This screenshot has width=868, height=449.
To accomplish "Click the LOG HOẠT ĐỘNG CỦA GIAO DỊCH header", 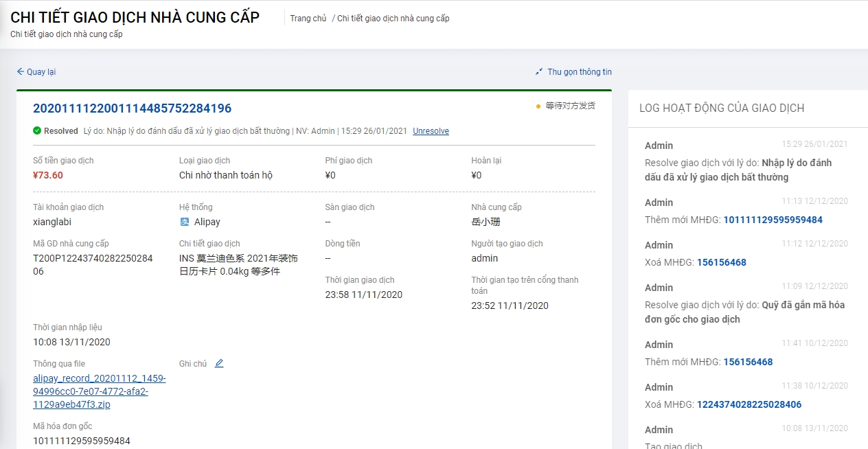I will (x=721, y=108).
